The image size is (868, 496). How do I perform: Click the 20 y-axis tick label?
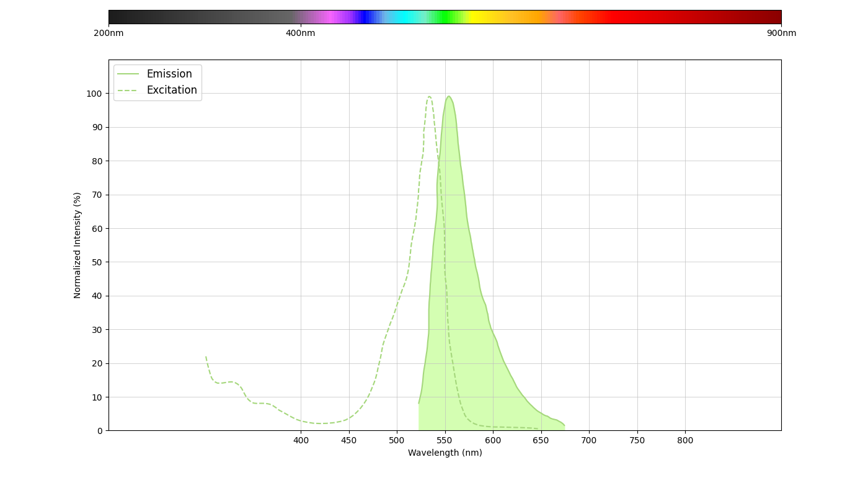[x=97, y=363]
